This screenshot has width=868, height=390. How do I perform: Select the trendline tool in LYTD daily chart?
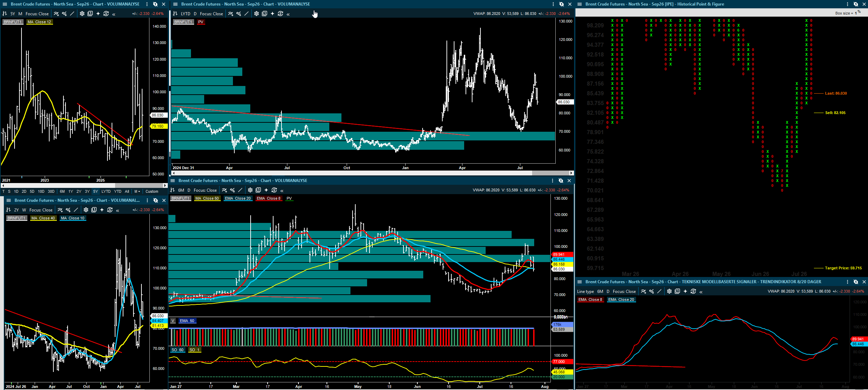(x=246, y=14)
